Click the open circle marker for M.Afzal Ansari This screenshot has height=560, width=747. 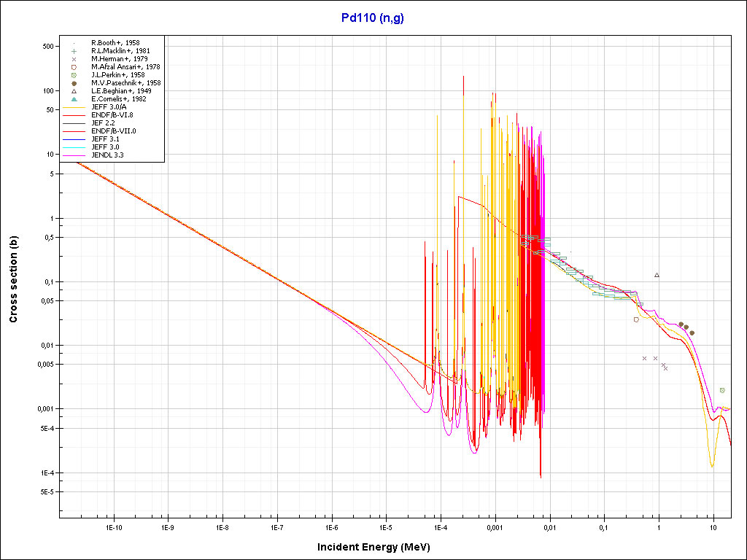pos(74,66)
